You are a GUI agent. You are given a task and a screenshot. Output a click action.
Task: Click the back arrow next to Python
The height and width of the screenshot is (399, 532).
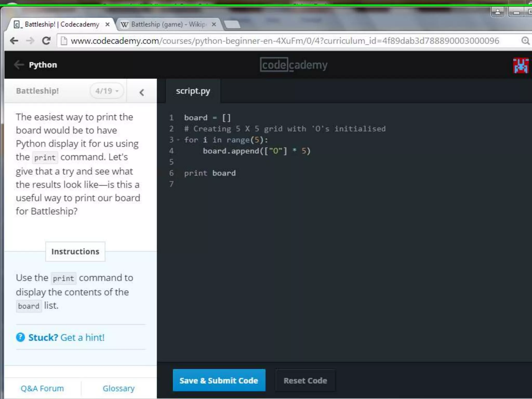pyautogui.click(x=19, y=65)
